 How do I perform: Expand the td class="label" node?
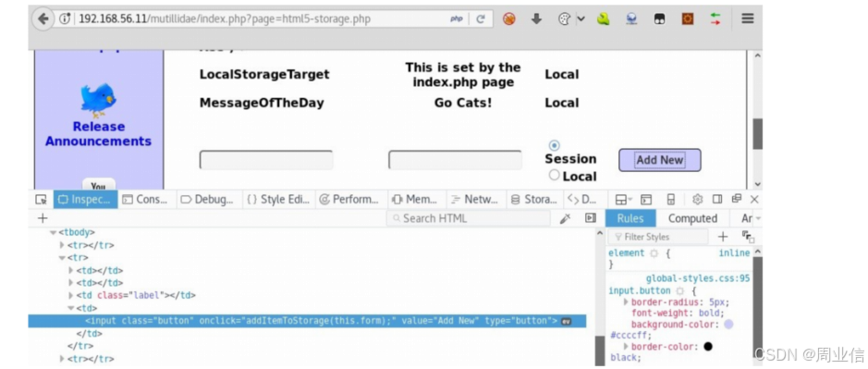(71, 295)
